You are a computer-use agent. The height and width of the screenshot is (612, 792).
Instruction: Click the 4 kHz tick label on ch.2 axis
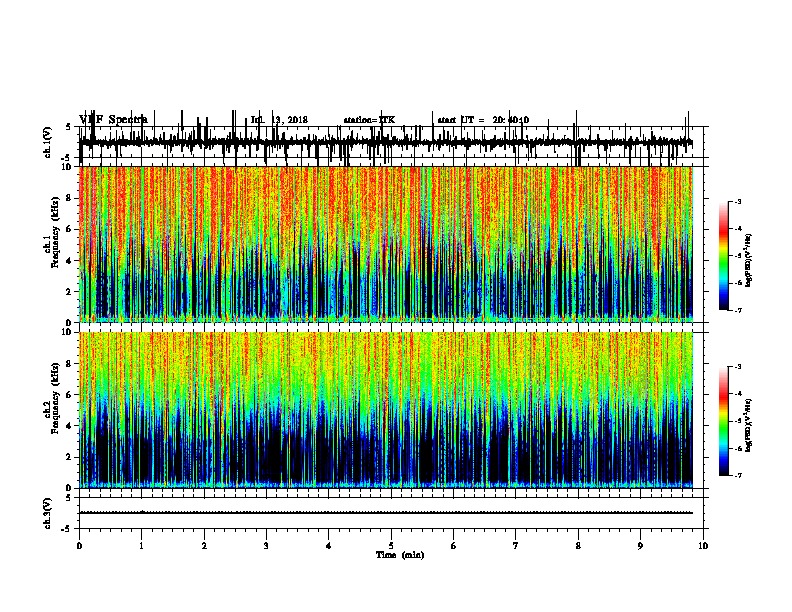pos(70,427)
